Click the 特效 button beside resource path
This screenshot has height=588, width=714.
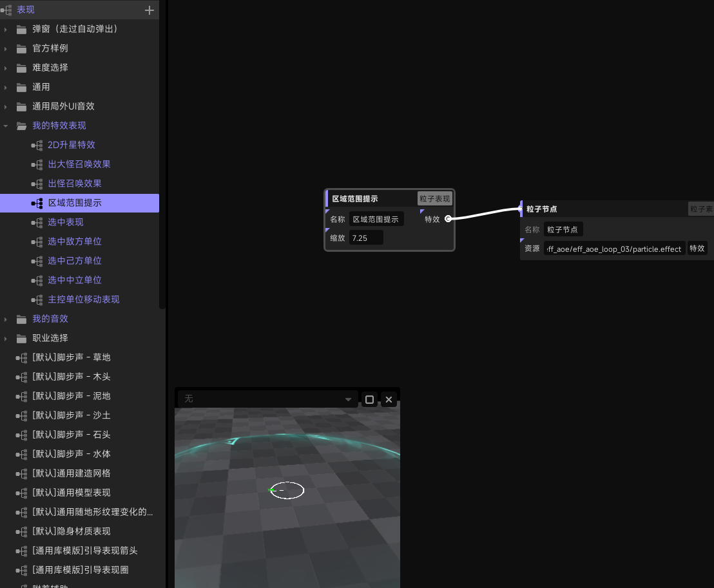[x=697, y=249]
